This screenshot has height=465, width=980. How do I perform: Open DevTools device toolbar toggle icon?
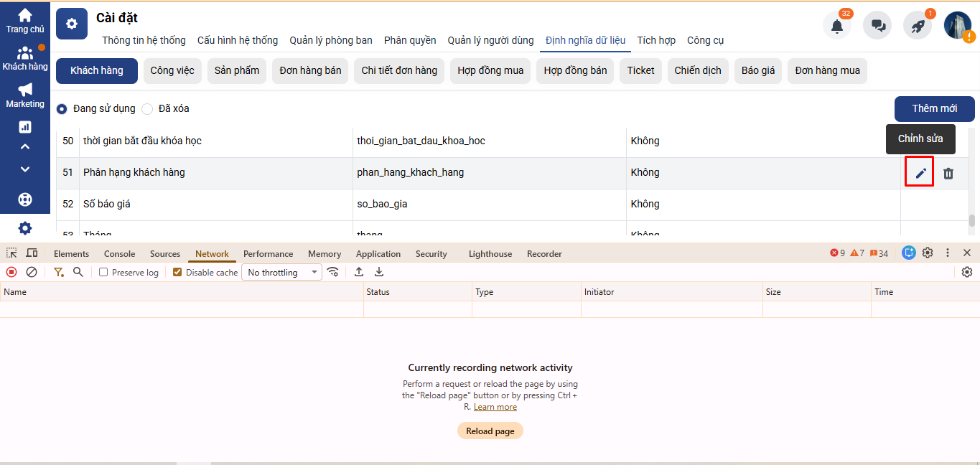[32, 253]
